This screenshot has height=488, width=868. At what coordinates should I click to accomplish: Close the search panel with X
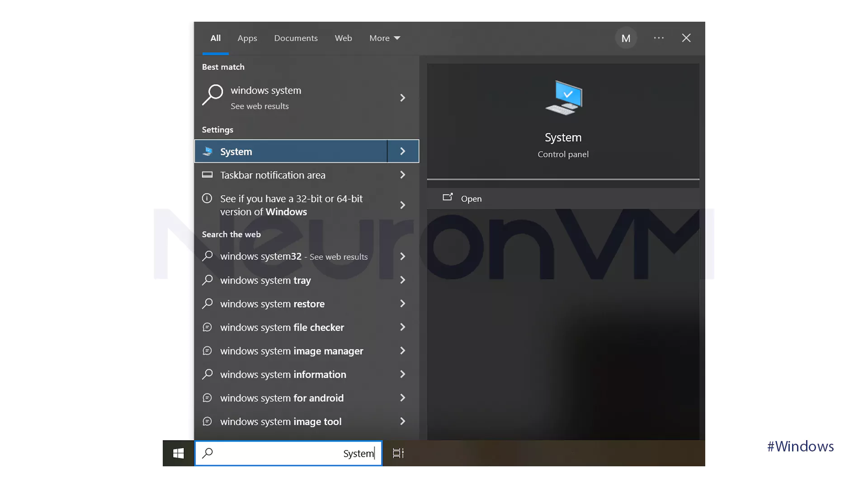[x=686, y=38]
